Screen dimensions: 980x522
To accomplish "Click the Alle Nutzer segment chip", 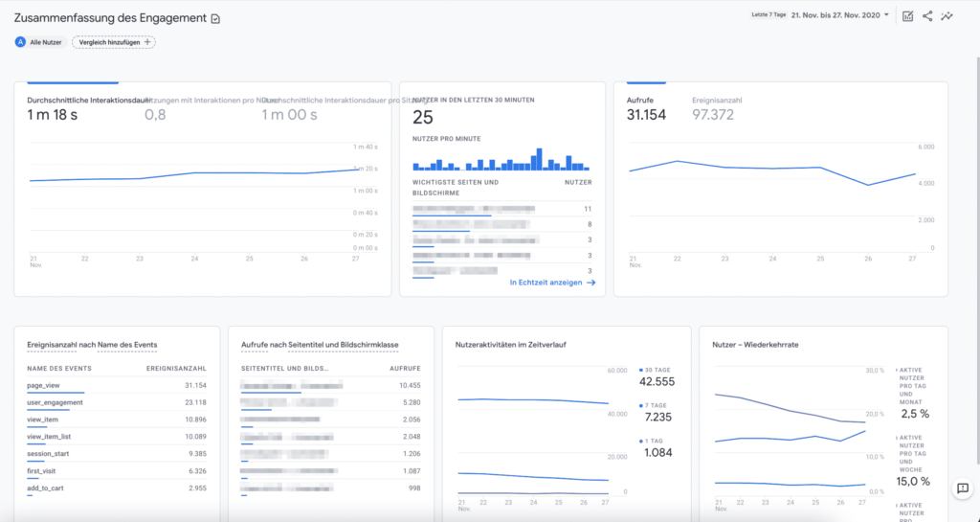I will (x=44, y=42).
